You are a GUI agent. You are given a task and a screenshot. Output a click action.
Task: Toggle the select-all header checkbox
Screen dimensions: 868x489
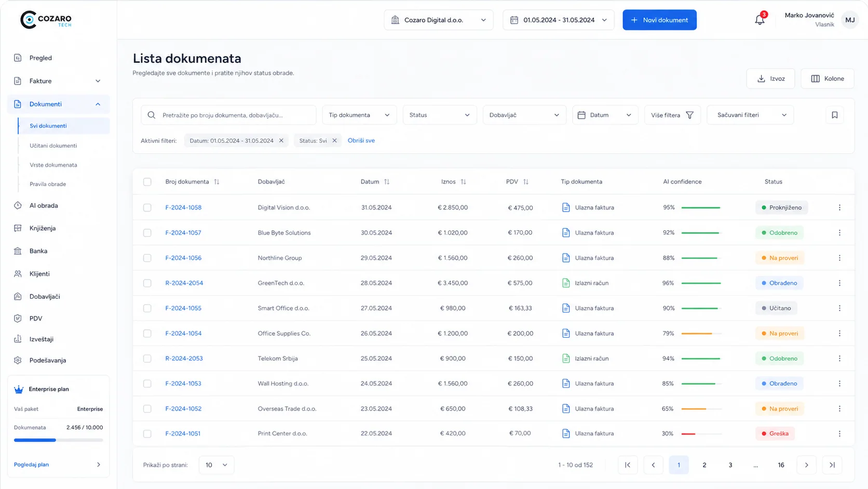pos(147,182)
